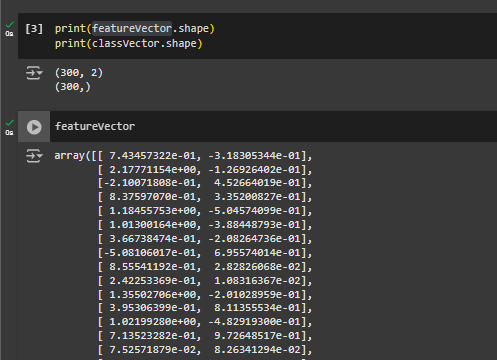
Task: Click the value 1.01300164e+00 in the array
Action: click(x=153, y=225)
